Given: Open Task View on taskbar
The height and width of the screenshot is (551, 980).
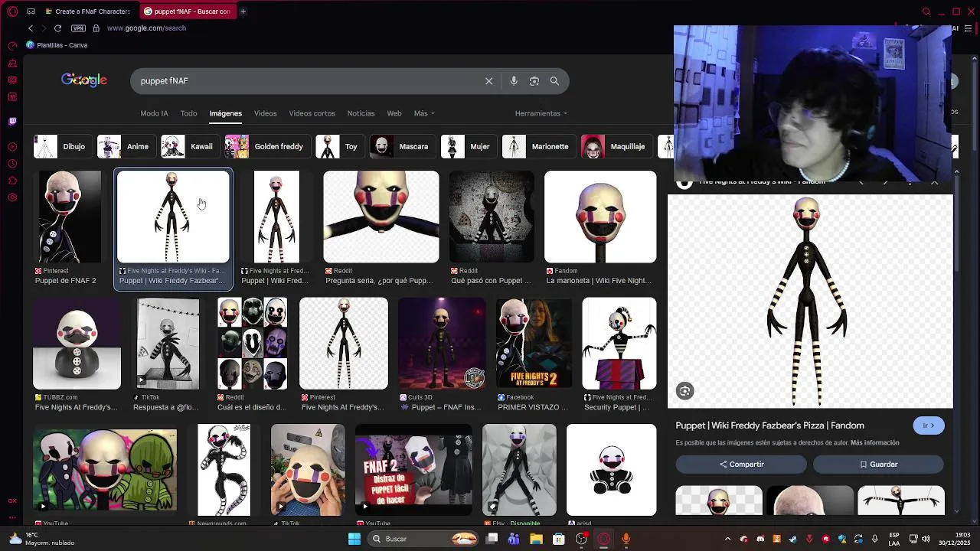Looking at the screenshot, I should click(x=492, y=539).
